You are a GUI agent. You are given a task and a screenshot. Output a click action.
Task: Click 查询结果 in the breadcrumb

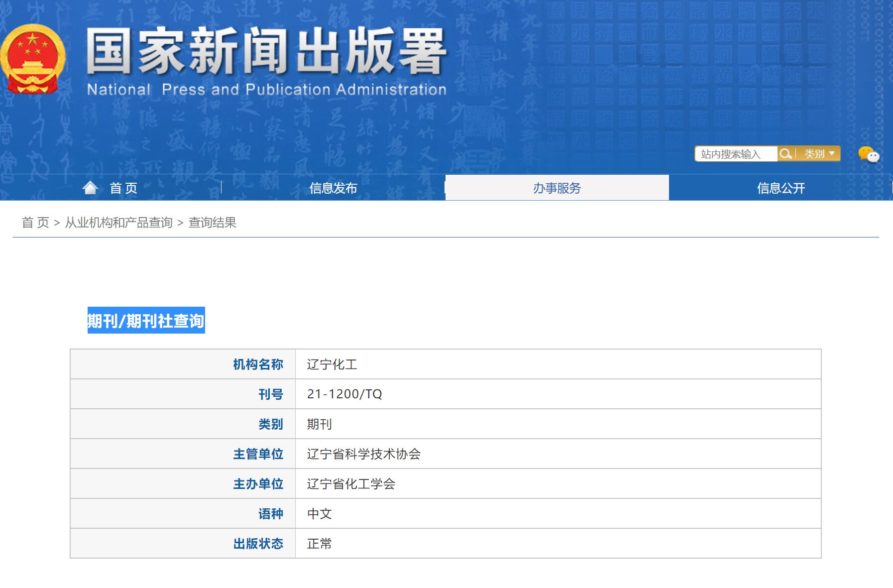212,223
